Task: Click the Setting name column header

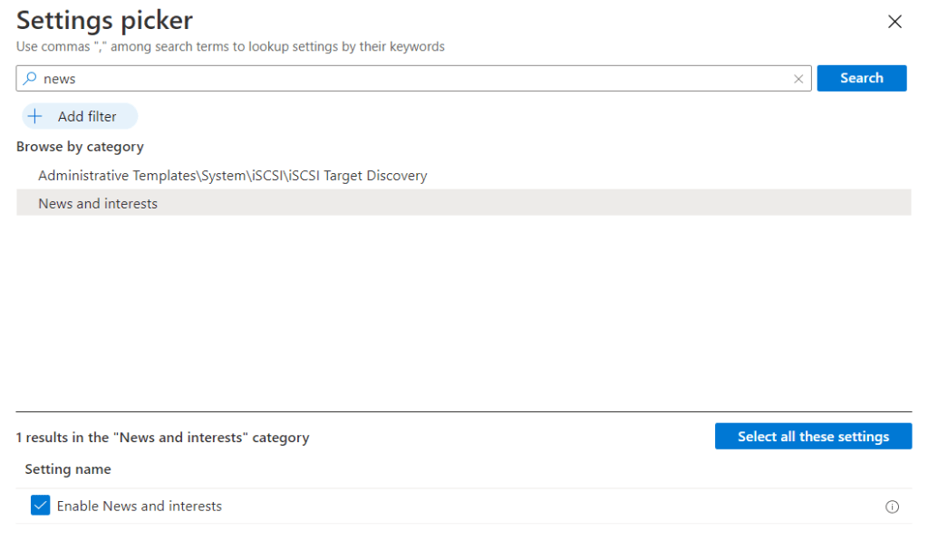Action: (x=68, y=469)
